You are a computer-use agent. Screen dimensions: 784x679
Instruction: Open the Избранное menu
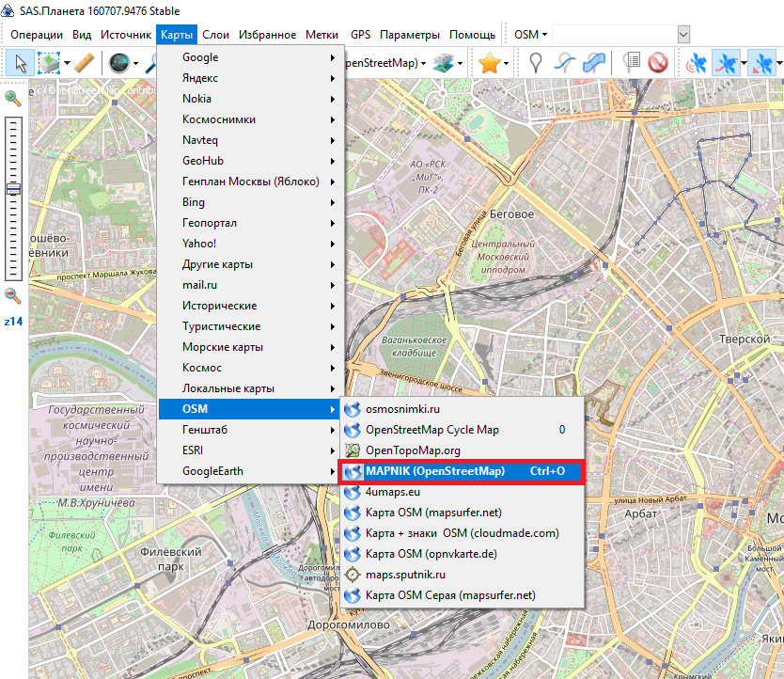click(268, 35)
